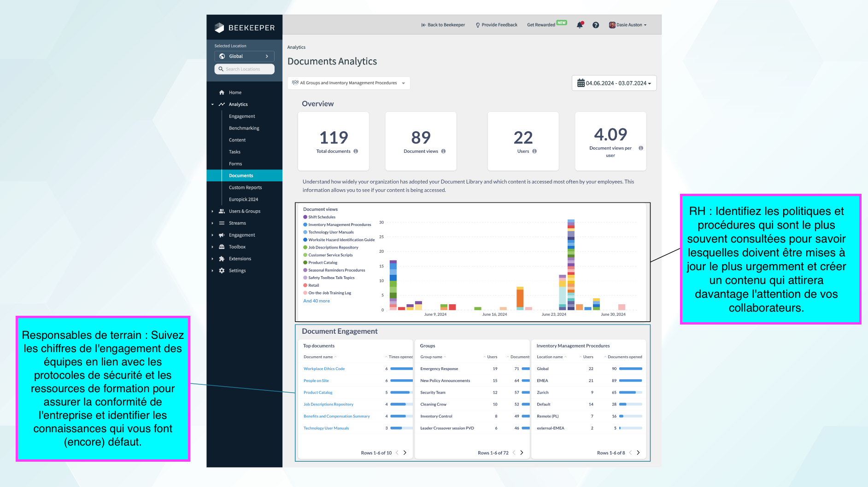Open the help question mark icon
The width and height of the screenshot is (868, 487).
(596, 25)
